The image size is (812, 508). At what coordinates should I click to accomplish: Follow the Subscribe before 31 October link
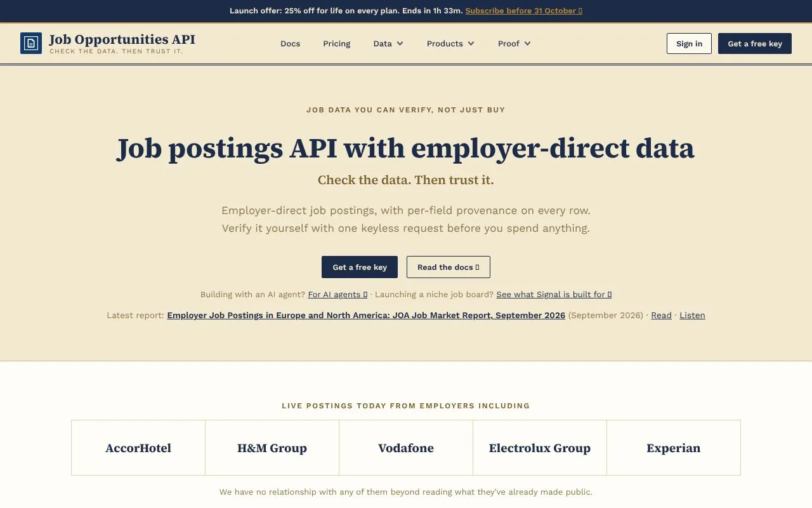523,11
